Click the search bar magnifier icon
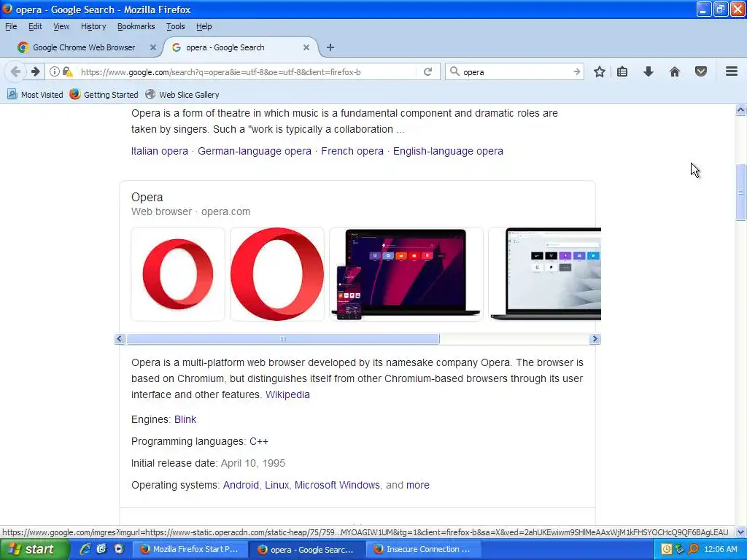Image resolution: width=747 pixels, height=560 pixels. click(x=455, y=71)
